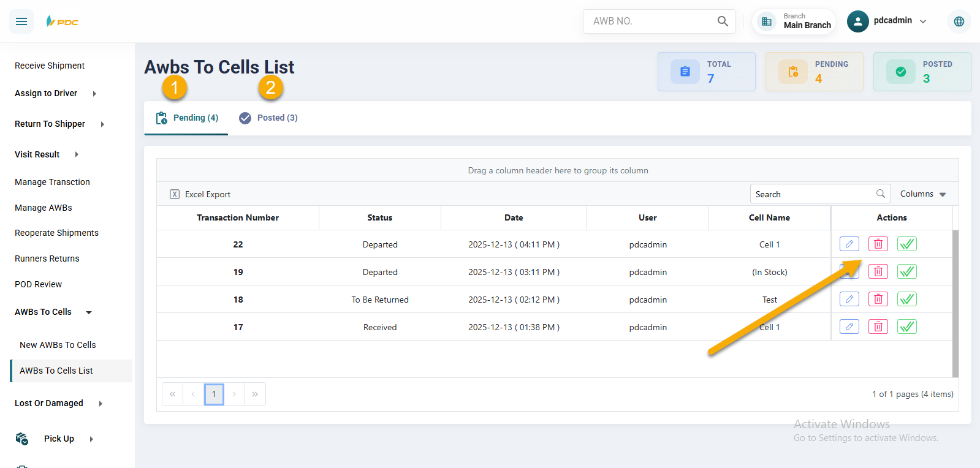Viewport: 980px width, 468px height.
Task: Click the To Be Returned status cell
Action: (x=380, y=300)
